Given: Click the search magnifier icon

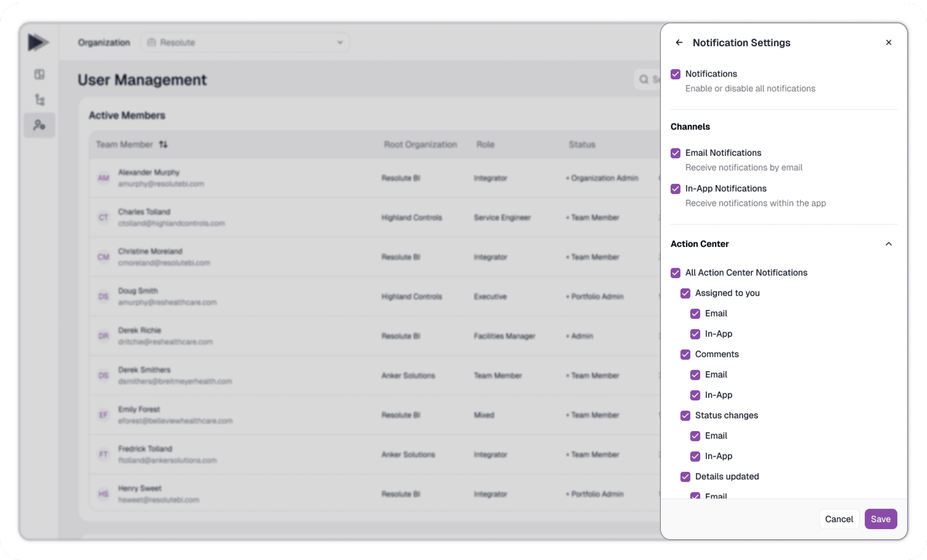Looking at the screenshot, I should 644,79.
